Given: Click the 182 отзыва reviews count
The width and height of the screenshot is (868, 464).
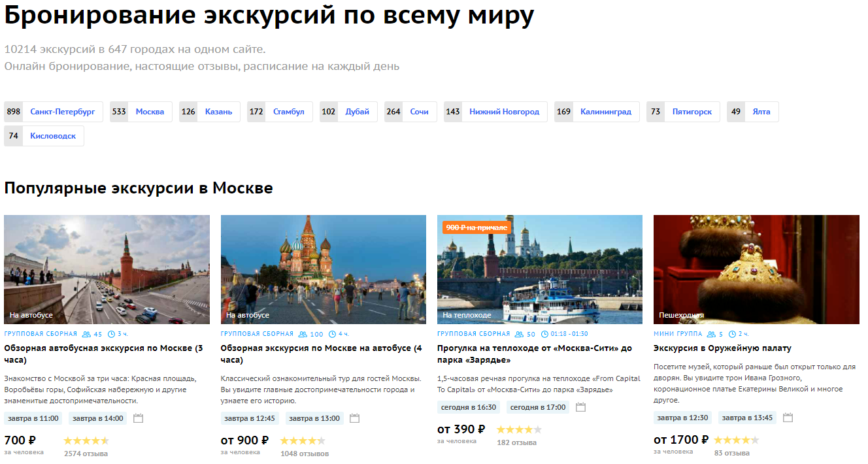Looking at the screenshot, I should [x=516, y=442].
